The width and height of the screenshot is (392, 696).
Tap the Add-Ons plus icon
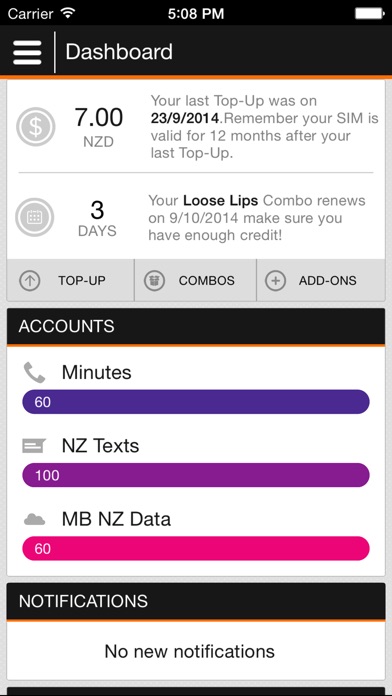point(275,281)
